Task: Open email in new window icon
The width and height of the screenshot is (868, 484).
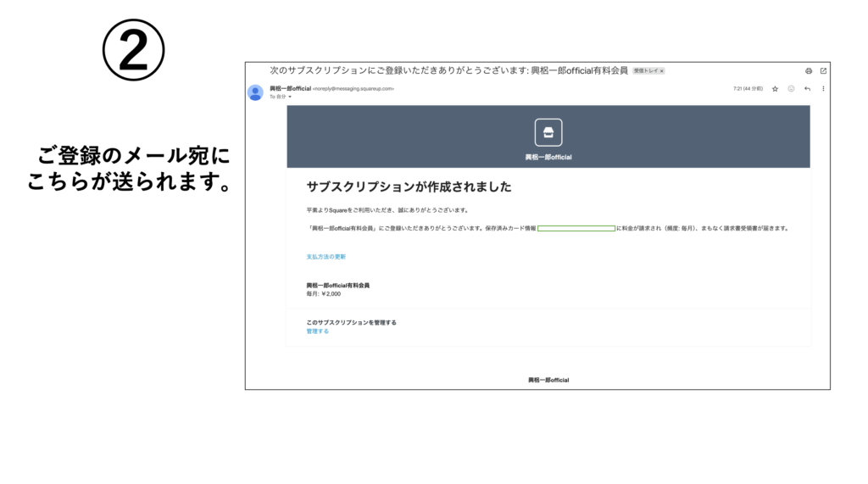Action: 823,71
